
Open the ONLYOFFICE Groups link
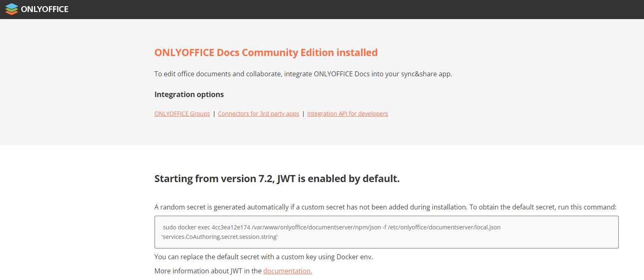(x=182, y=114)
